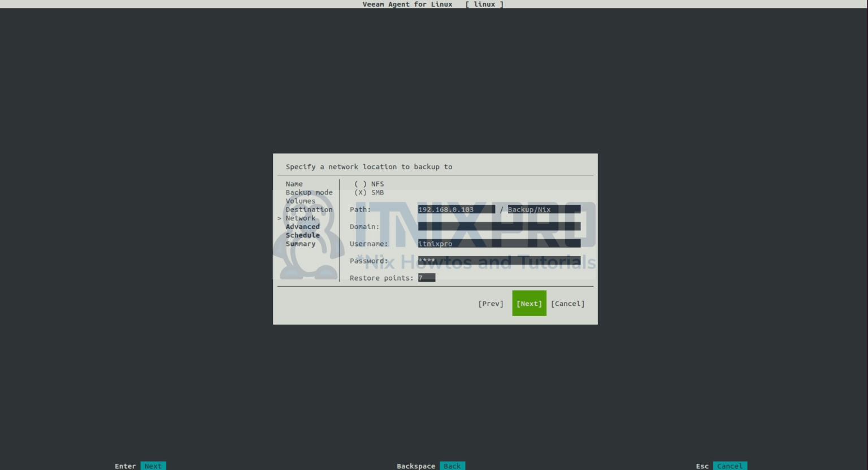This screenshot has width=868, height=470.
Task: Select the Backup mode wizard step
Action: click(x=309, y=192)
